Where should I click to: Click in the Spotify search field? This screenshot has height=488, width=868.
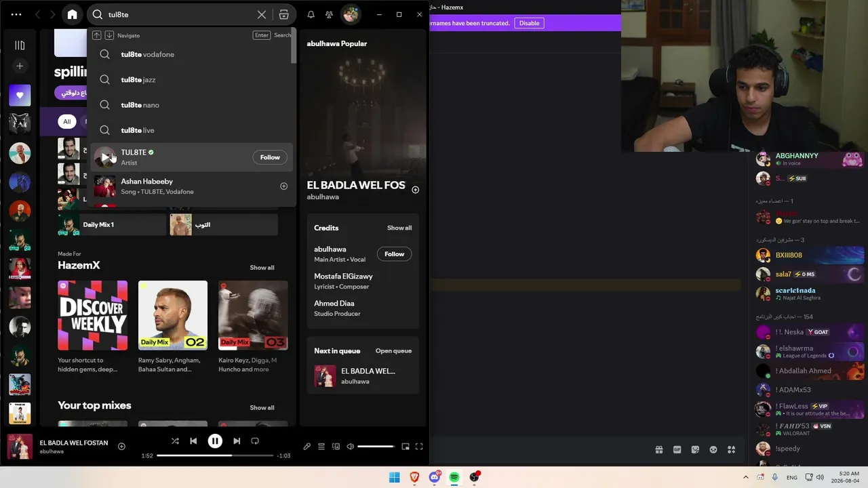[178, 14]
